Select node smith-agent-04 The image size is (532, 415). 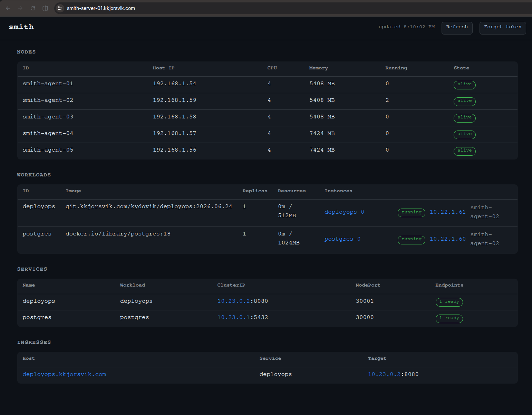click(48, 133)
